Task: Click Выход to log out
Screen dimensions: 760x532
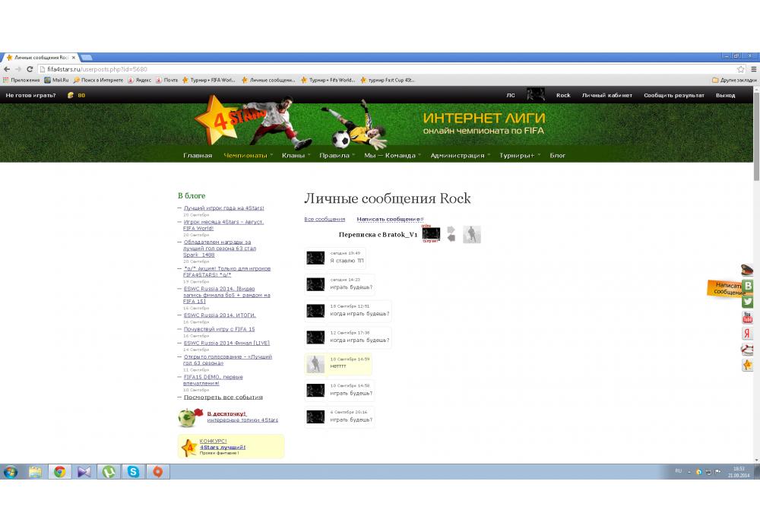Action: [x=725, y=96]
